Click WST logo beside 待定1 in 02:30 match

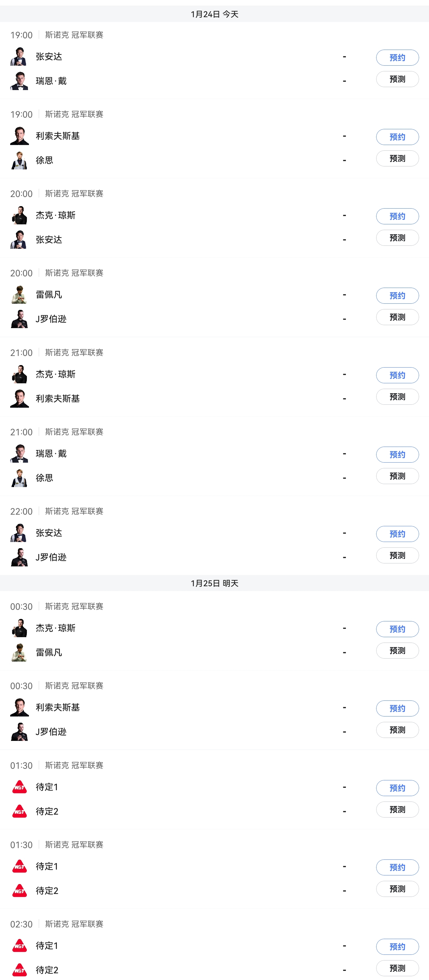click(x=19, y=945)
